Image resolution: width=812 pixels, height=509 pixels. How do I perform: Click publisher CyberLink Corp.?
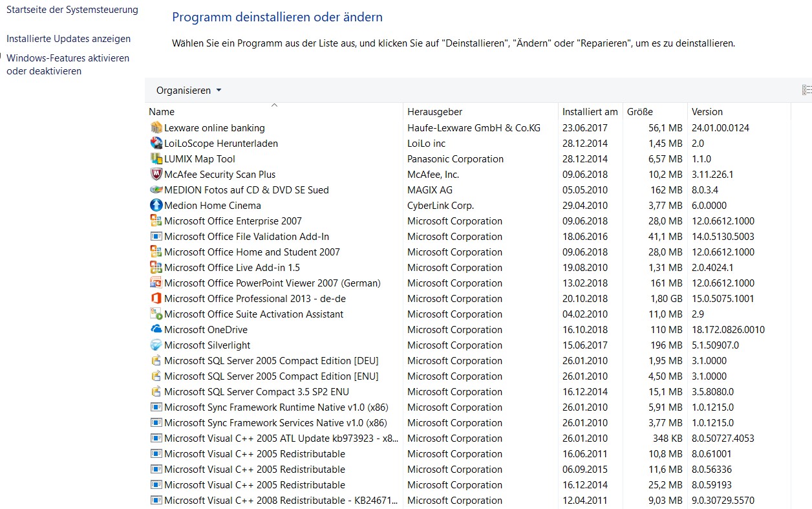pyautogui.click(x=440, y=206)
